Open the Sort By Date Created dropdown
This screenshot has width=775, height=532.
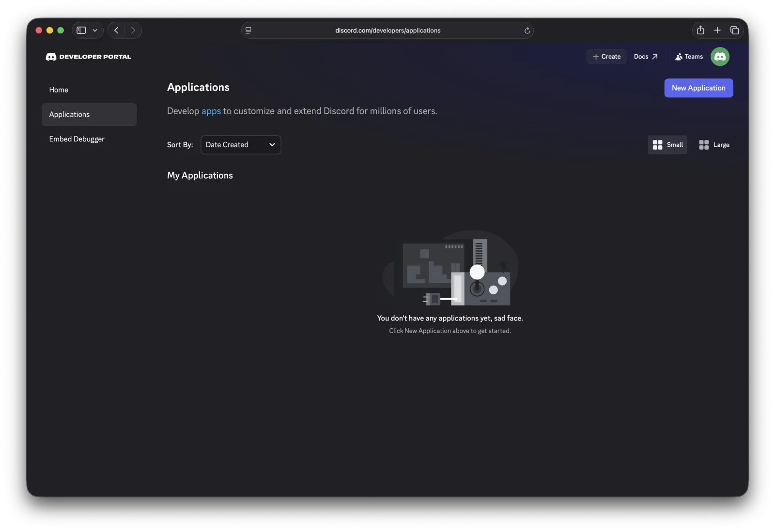coord(241,145)
